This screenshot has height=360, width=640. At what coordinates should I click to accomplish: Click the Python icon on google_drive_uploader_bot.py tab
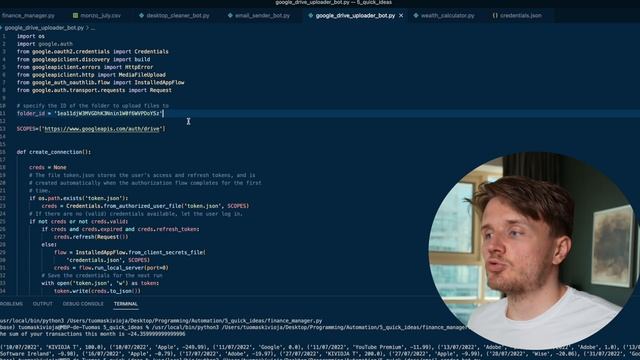[311, 16]
